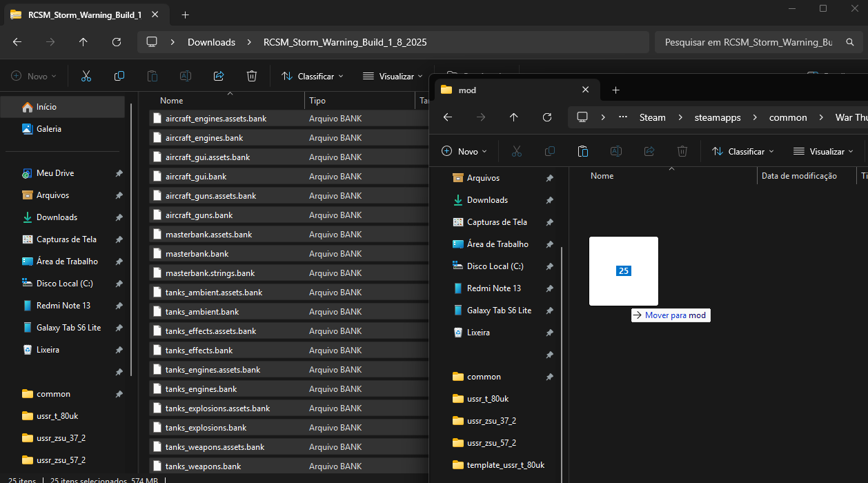Screen dimensions: 868x483
Task: Expand the breadcrumb ellipsis before Steam
Action: [x=623, y=117]
